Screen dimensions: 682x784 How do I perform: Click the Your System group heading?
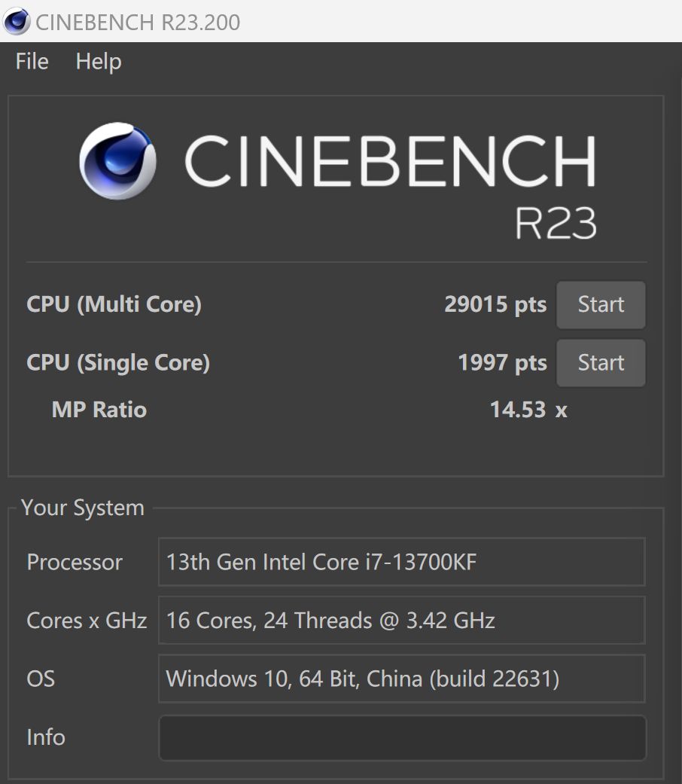pos(82,508)
